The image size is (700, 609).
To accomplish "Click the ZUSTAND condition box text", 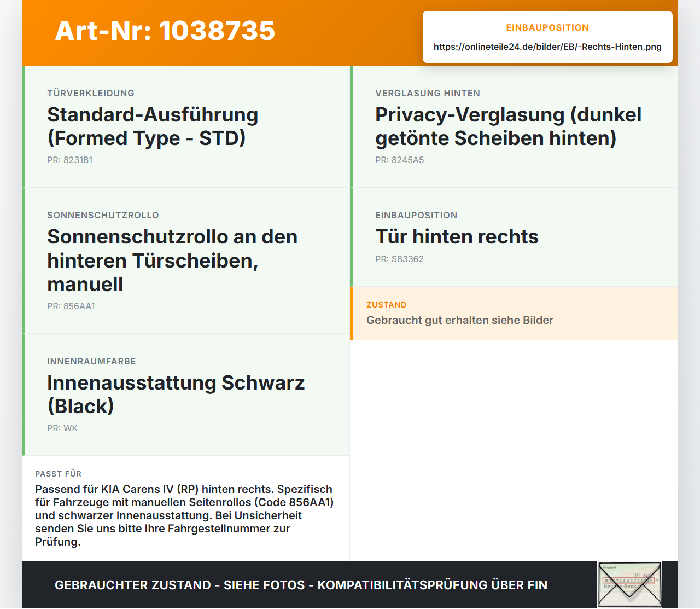I will click(x=460, y=320).
